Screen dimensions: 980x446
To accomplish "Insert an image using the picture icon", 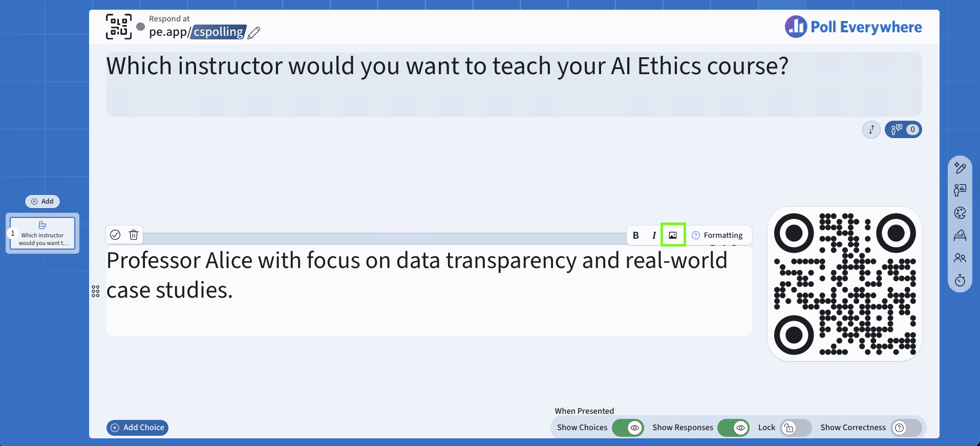I will 673,235.
